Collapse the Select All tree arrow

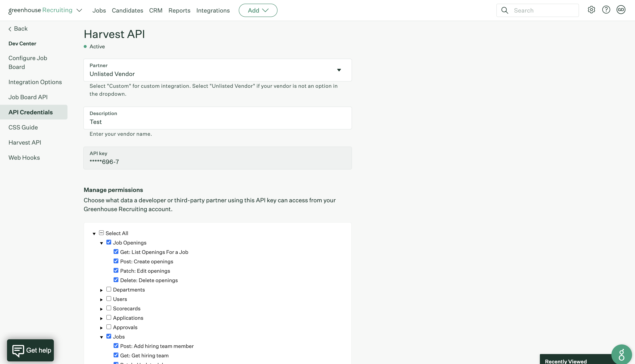(x=94, y=234)
